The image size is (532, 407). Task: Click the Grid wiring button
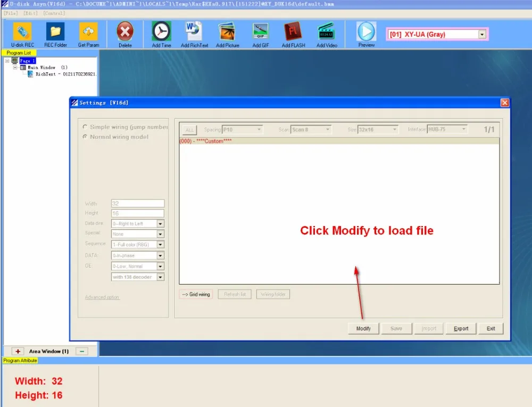196,294
